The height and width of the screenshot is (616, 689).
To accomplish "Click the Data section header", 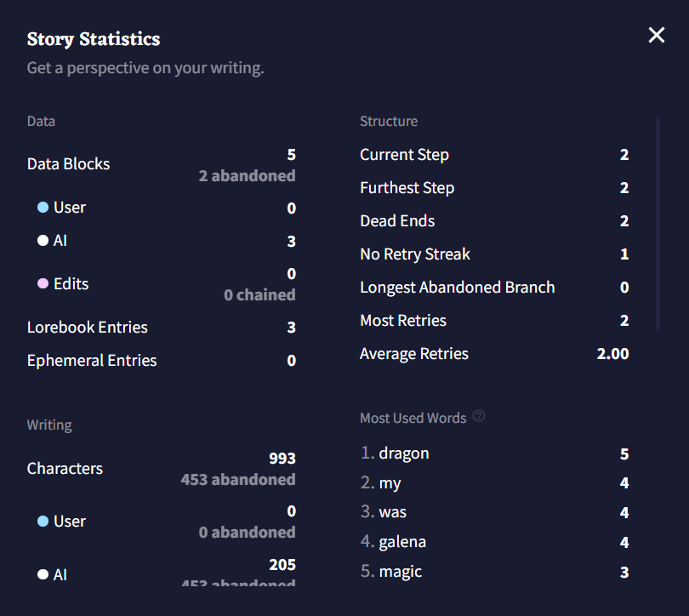I will 41,121.
